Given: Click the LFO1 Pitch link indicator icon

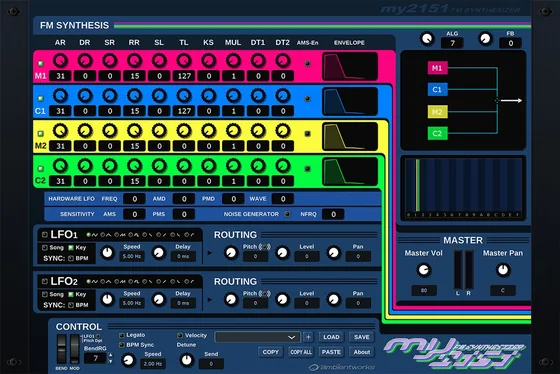Looking at the screenshot, I should pyautogui.click(x=265, y=247).
